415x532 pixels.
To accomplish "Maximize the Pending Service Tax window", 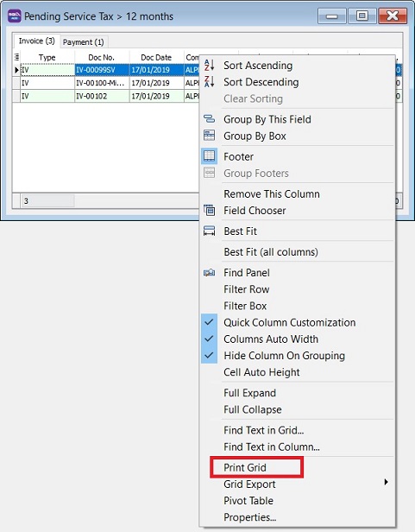I will pos(362,16).
